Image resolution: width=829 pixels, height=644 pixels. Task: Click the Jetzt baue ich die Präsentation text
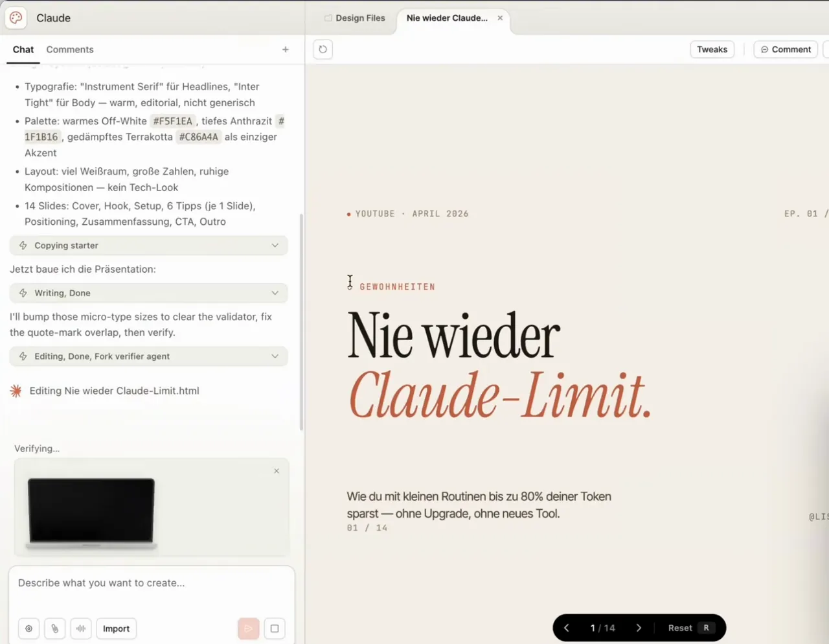pos(83,269)
